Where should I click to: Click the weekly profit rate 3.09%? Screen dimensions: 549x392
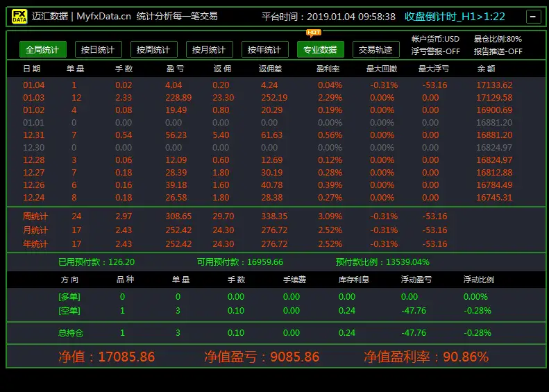(330, 216)
